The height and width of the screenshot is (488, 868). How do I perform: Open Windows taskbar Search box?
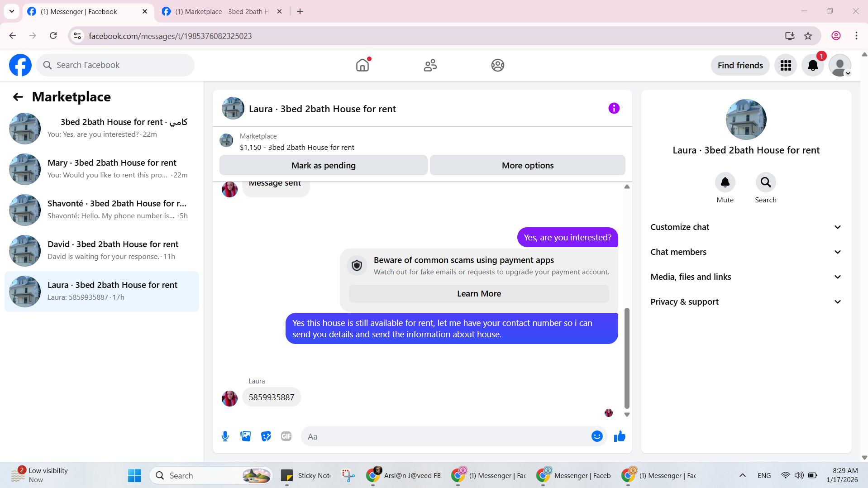coord(211,475)
